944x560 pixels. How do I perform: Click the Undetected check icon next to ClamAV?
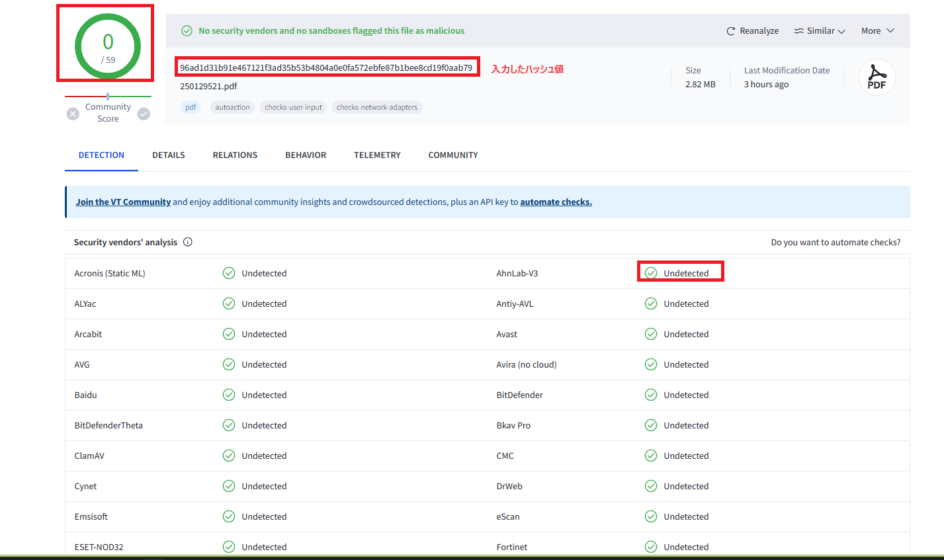tap(229, 456)
